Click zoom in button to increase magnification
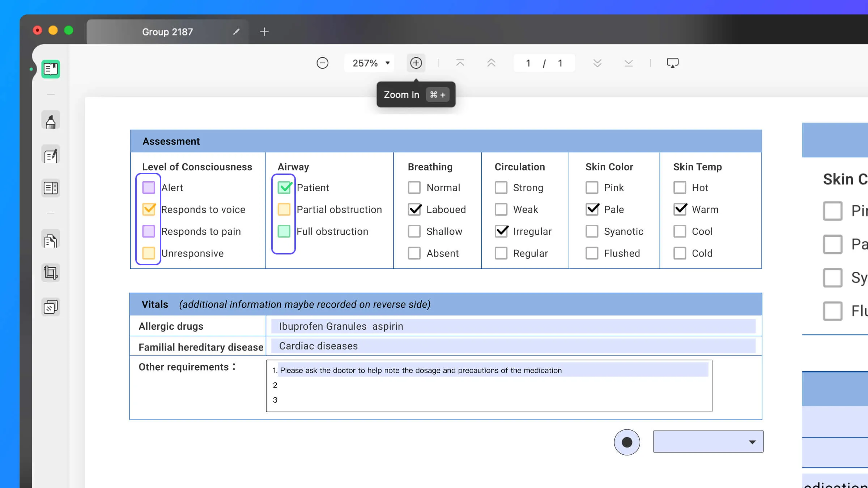The image size is (868, 488). (x=416, y=63)
